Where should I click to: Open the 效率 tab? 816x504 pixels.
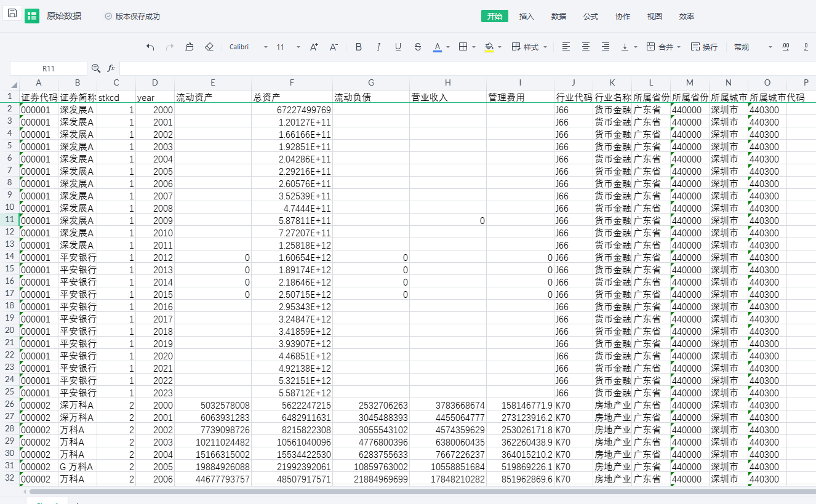[687, 16]
